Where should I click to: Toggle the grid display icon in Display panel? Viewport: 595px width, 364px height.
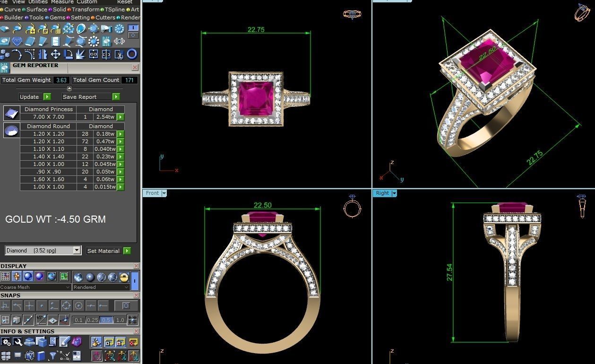point(5,277)
